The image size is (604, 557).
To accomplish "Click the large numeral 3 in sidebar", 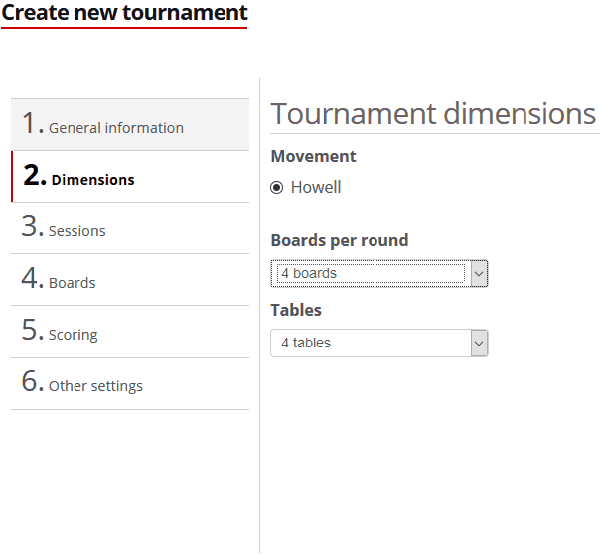I will (32, 227).
